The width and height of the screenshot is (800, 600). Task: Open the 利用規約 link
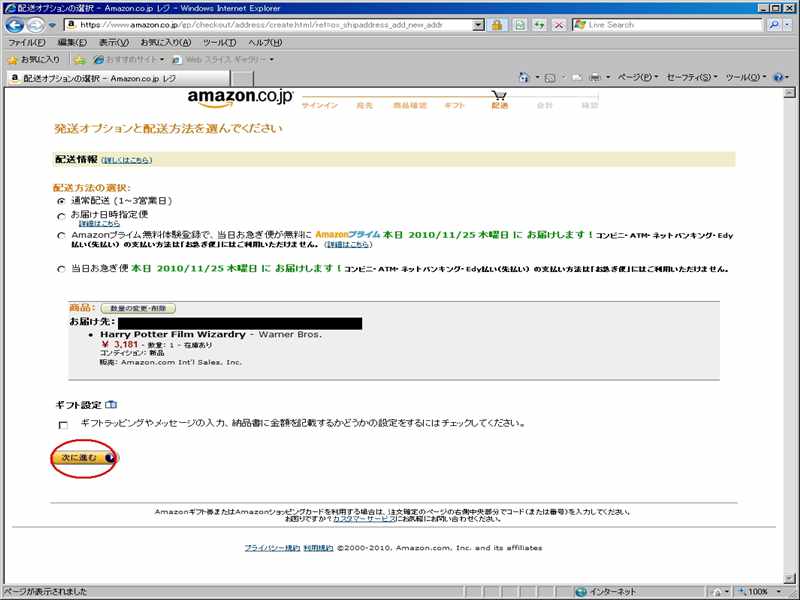click(x=318, y=548)
